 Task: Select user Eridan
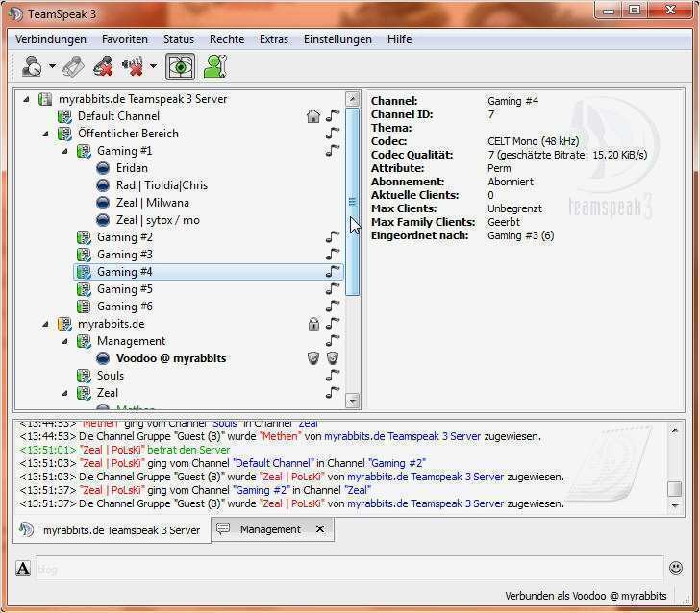pyautogui.click(x=132, y=168)
